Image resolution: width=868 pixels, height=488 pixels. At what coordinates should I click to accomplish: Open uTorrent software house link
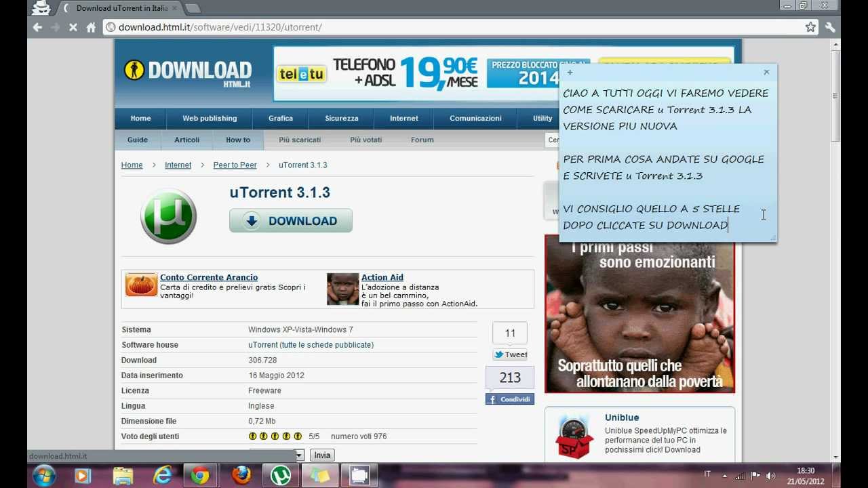tap(311, 345)
